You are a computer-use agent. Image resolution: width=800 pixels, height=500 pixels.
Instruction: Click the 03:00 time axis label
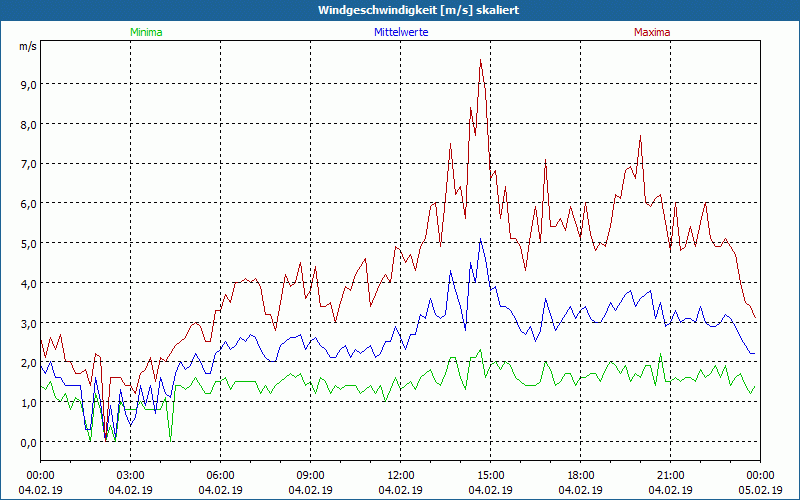[x=131, y=476]
